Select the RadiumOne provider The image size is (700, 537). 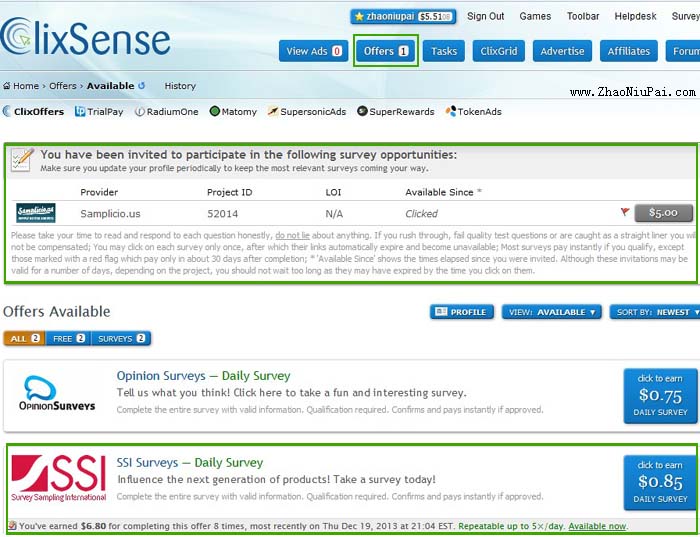[x=167, y=112]
